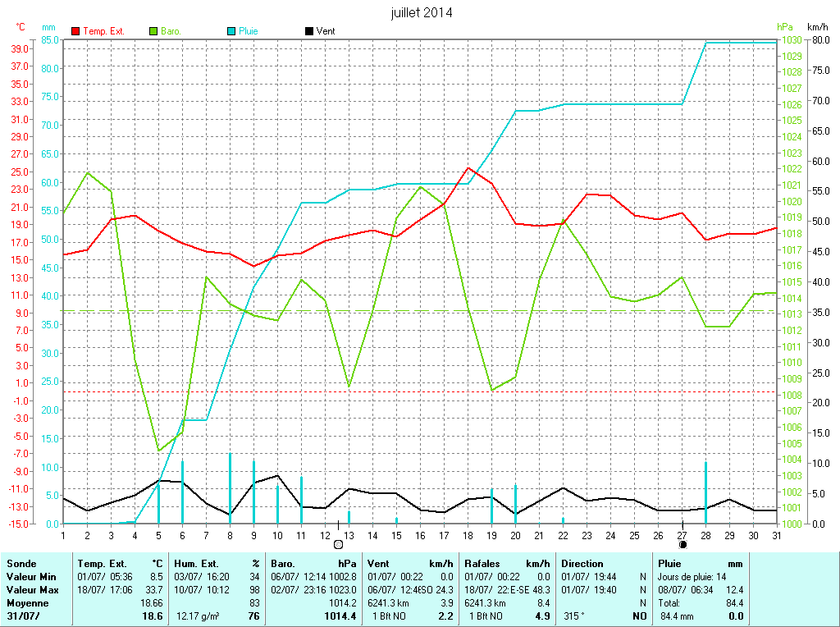Click the new moon icon below day 27
Image resolution: width=840 pixels, height=627 pixels.
point(682,543)
